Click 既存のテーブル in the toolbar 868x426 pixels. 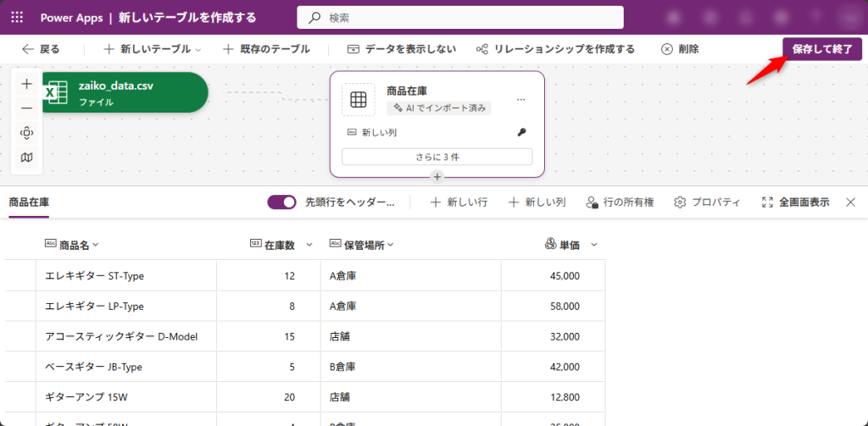point(266,49)
